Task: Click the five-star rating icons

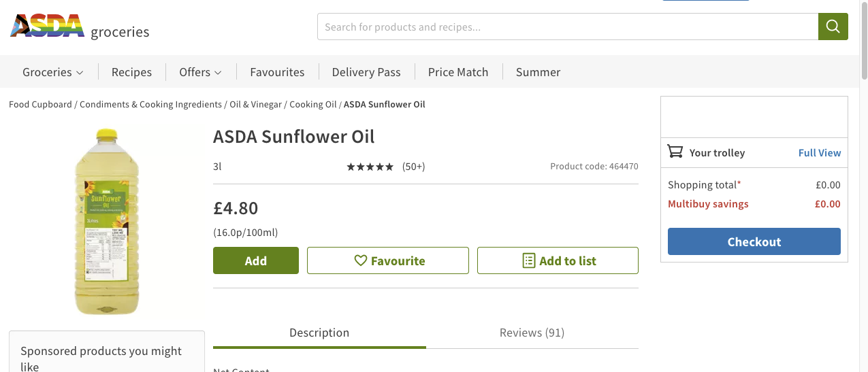Action: tap(370, 167)
